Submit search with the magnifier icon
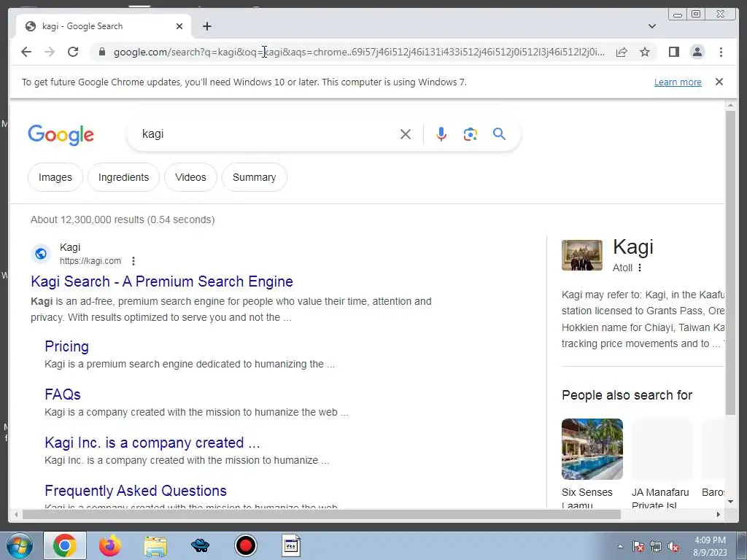Screen dimensions: 747x560 point(499,134)
